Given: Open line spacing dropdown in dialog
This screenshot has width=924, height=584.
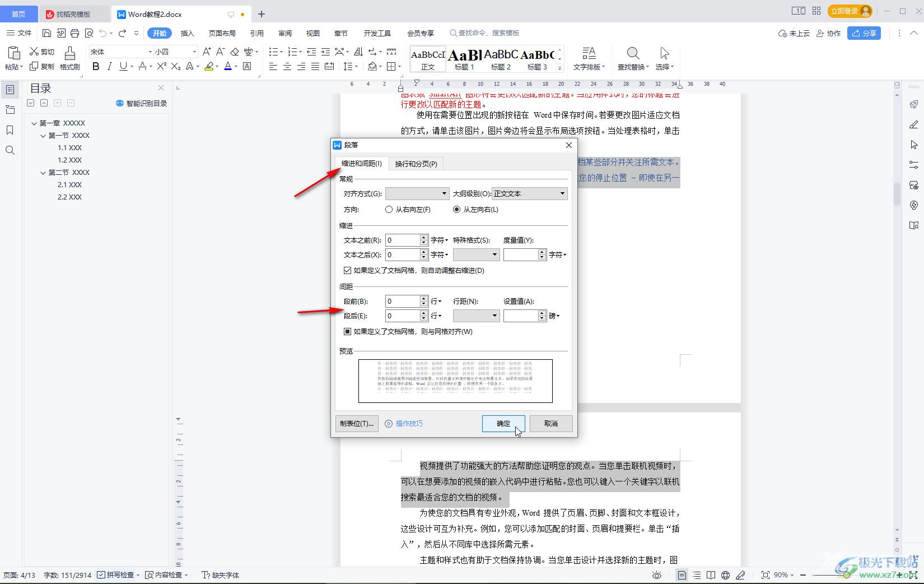Looking at the screenshot, I should point(476,316).
